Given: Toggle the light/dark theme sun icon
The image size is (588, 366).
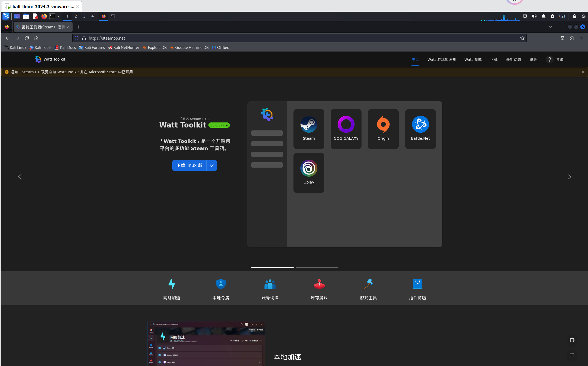Looking at the screenshot, I should [x=572, y=355].
